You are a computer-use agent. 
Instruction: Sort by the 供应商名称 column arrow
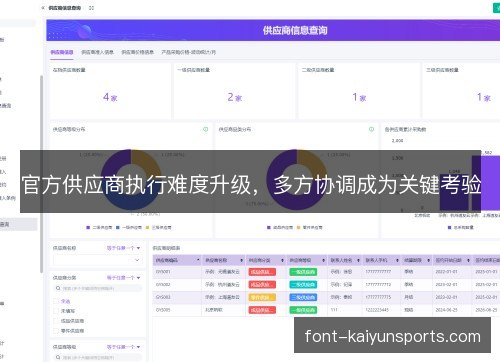[x=242, y=260]
